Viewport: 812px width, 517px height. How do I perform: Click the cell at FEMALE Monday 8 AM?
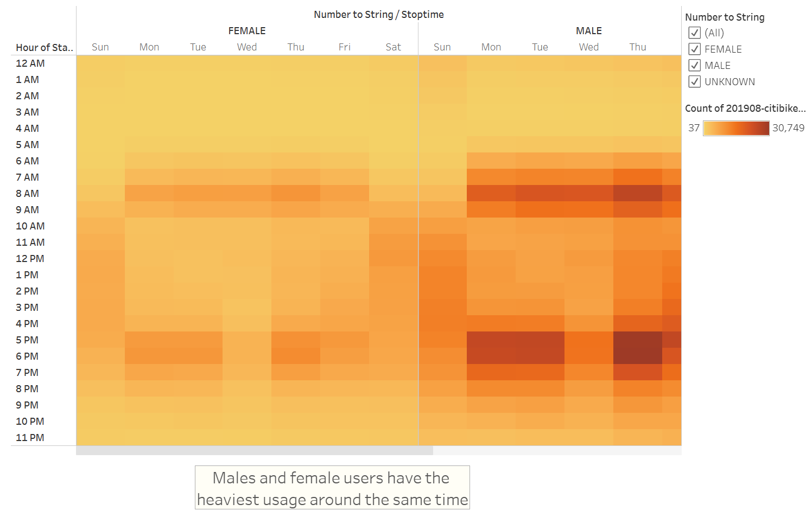click(149, 193)
